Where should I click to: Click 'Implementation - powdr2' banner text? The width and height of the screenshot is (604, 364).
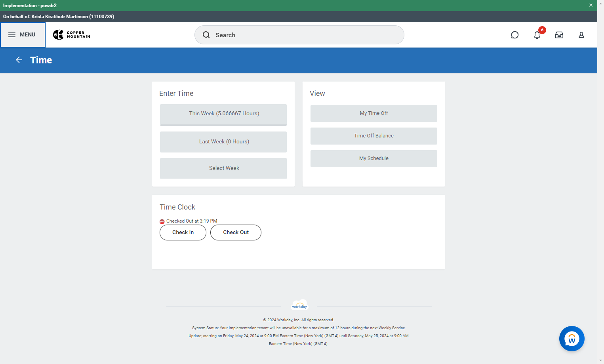30,6
